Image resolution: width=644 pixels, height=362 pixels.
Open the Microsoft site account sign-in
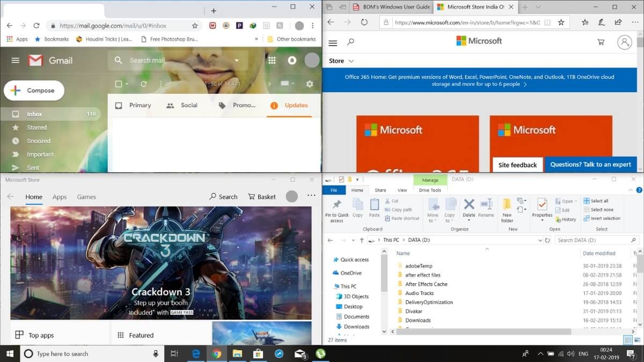(624, 42)
